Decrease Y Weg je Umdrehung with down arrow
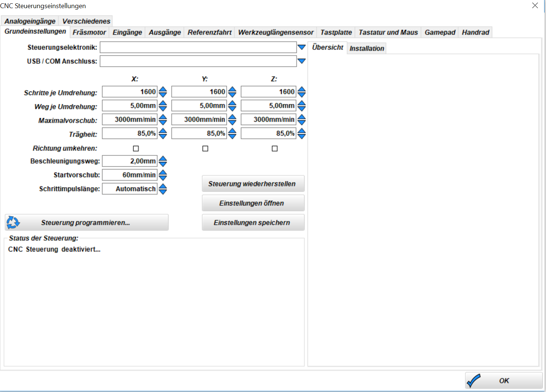This screenshot has width=546, height=392. [x=232, y=109]
